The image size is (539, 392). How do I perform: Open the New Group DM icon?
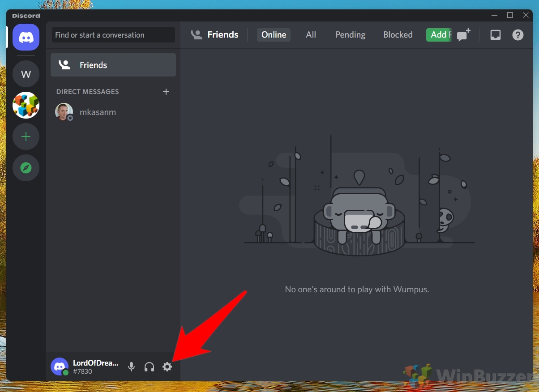(x=464, y=35)
